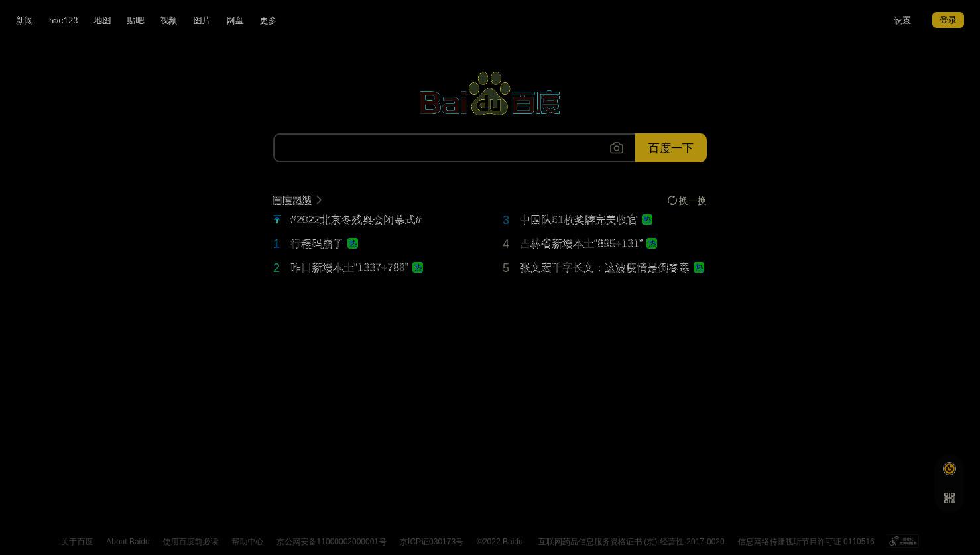Image resolution: width=980 pixels, height=555 pixels.
Task: Click the 京公网安备11000002000001号 link
Action: (332, 542)
